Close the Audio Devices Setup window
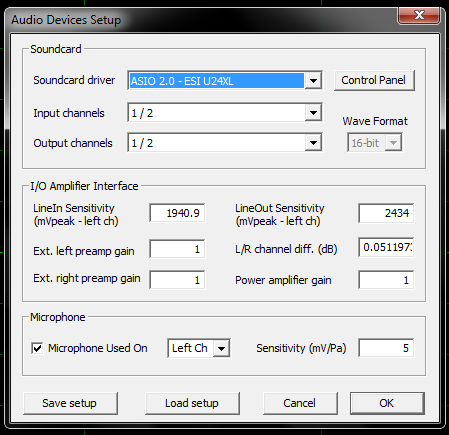This screenshot has width=449, height=435. tap(419, 15)
